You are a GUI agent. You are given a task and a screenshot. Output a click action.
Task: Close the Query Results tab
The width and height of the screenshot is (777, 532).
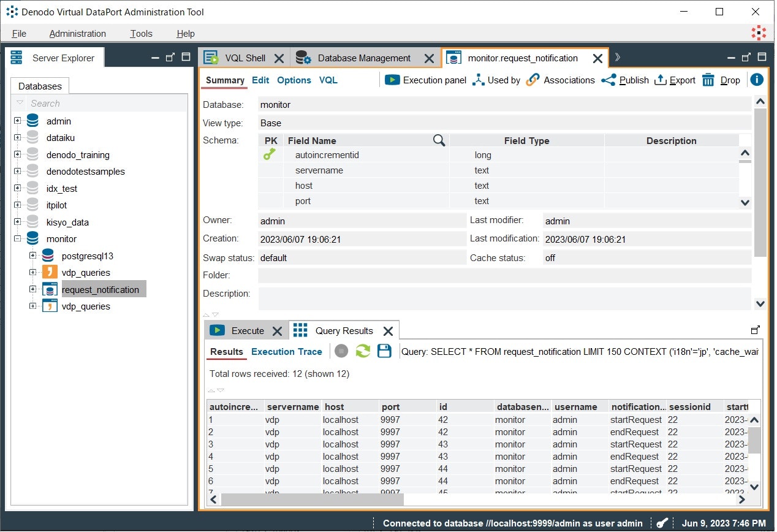388,331
